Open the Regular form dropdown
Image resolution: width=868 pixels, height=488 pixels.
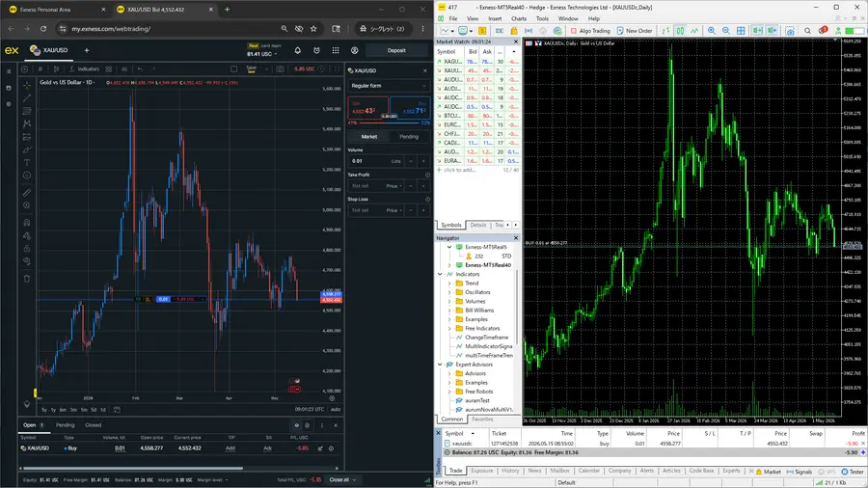coord(389,86)
